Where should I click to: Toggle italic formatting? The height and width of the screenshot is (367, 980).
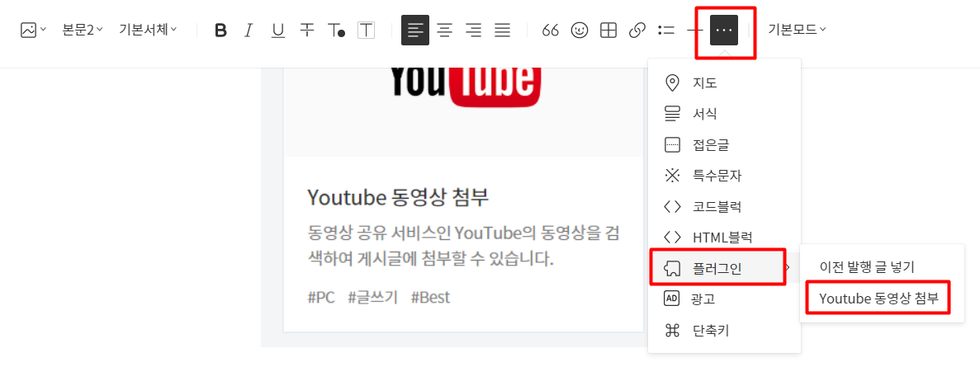[249, 30]
